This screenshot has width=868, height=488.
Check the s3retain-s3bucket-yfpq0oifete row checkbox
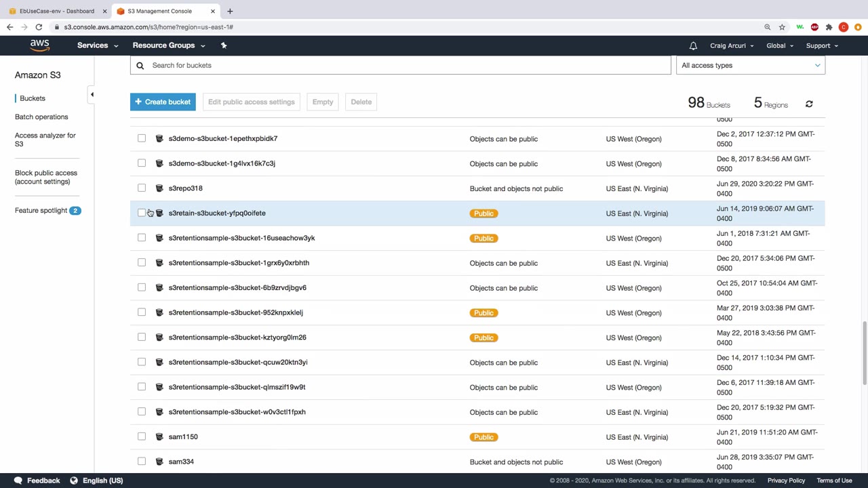pos(142,213)
